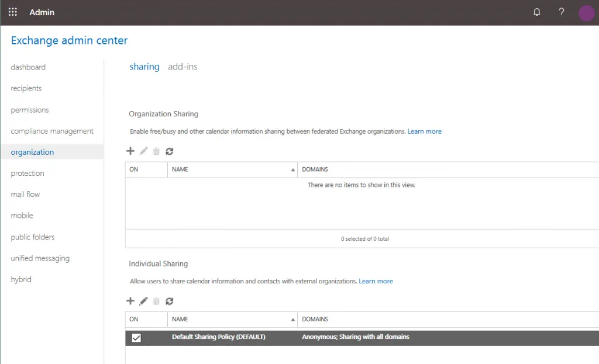Add new Individual Sharing policy with plus icon
599x364 pixels.
(x=130, y=301)
